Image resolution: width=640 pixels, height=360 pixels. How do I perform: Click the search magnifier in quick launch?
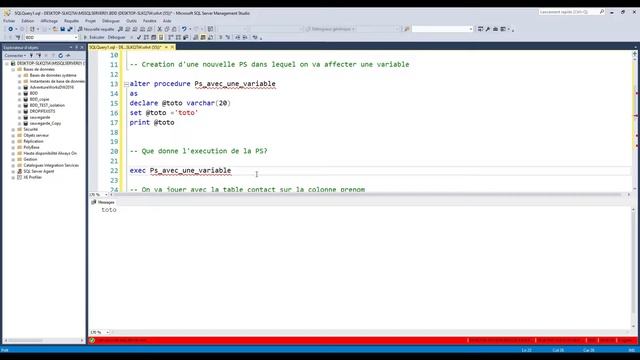tap(602, 12)
